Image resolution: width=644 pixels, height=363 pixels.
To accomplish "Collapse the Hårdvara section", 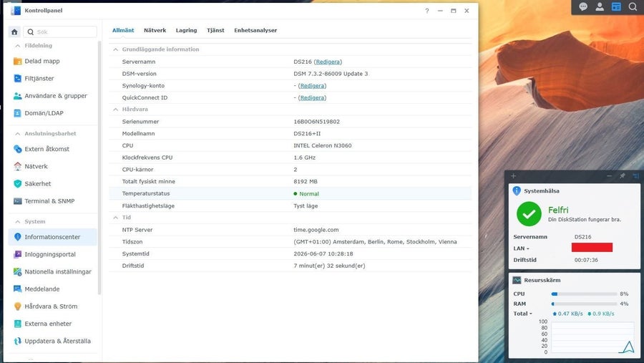I will [x=115, y=110].
